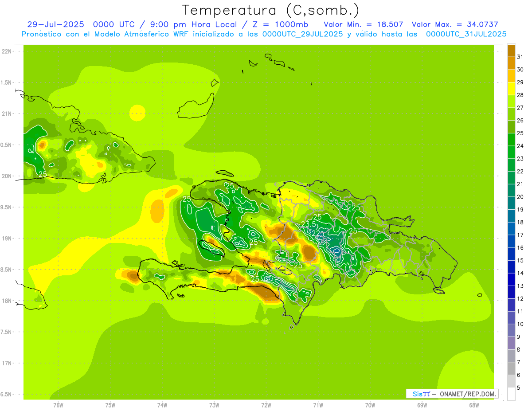Click the "18N" latitude label
Screen dimensions: 532x411
click(x=7, y=301)
